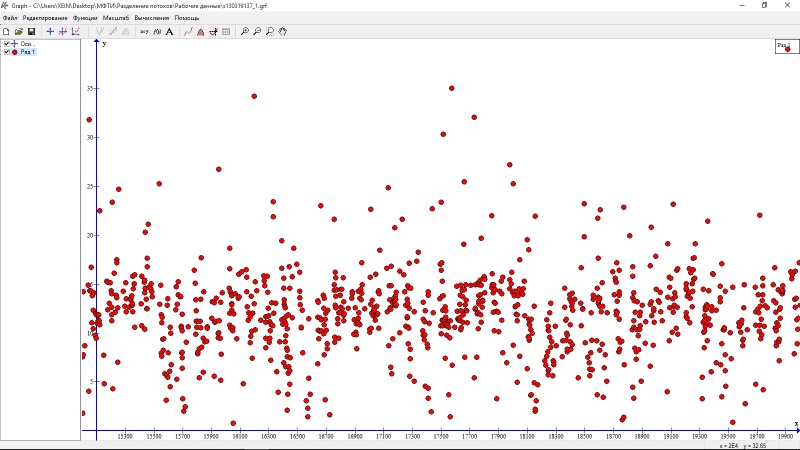The width and height of the screenshot is (800, 450).
Task: Open the Функции menu
Action: (x=85, y=18)
